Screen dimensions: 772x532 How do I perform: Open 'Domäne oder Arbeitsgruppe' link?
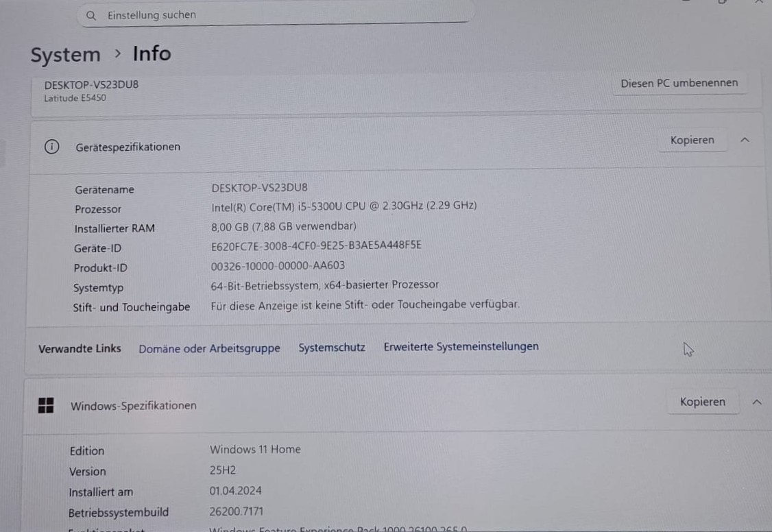(209, 348)
